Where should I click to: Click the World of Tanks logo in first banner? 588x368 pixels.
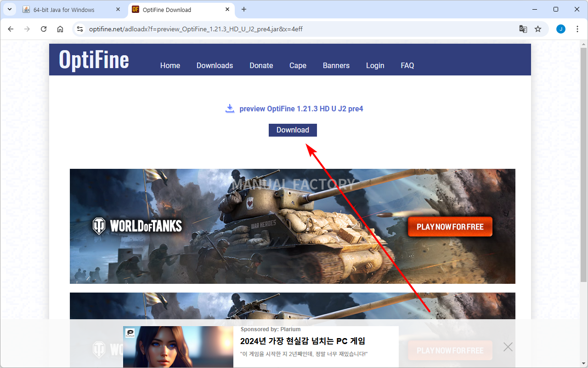137,226
